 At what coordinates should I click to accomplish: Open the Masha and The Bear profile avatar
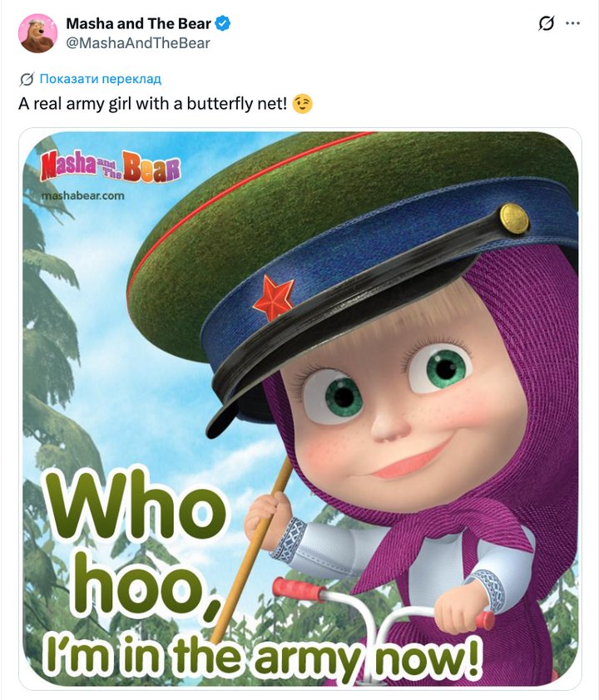[x=37, y=33]
